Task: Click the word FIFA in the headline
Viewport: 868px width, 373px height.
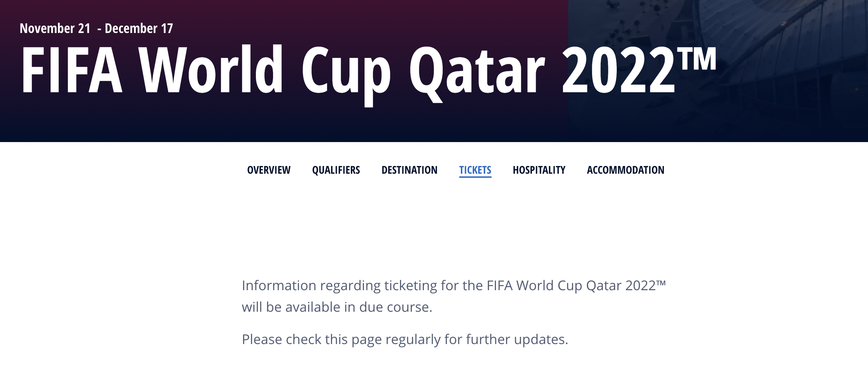Action: point(71,70)
